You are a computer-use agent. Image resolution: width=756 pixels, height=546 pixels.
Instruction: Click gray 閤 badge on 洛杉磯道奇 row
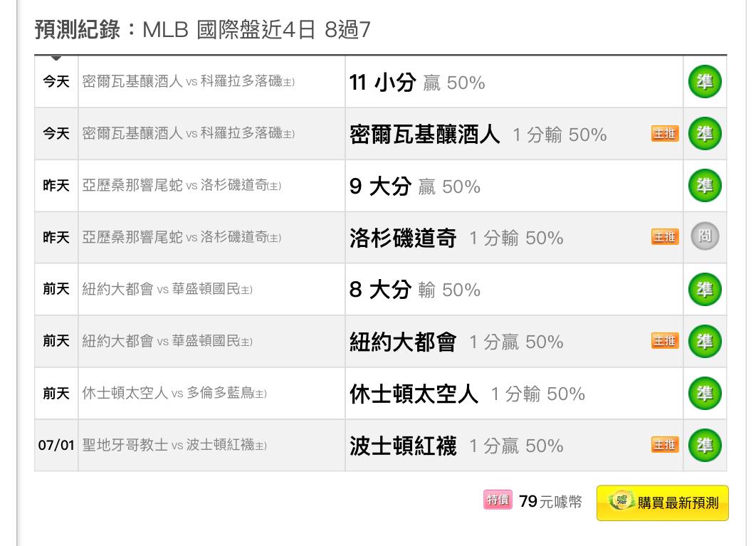tap(705, 236)
